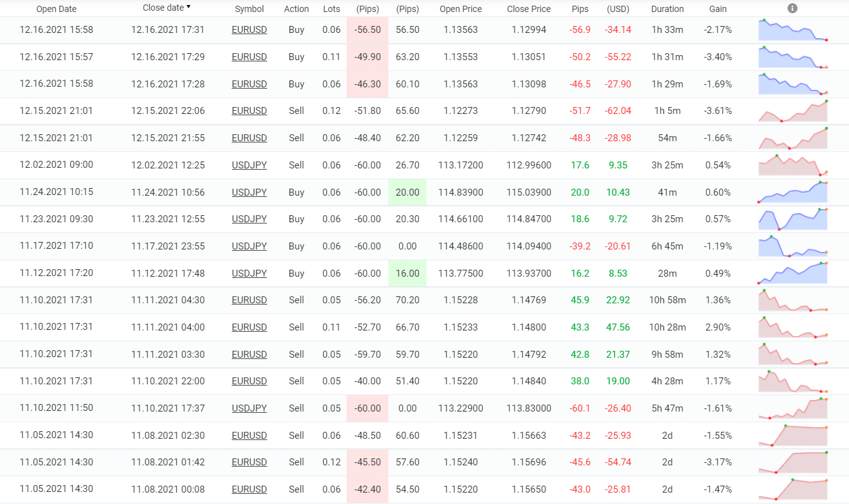Screen dimensions: 849x504
Task: Sort by the Symbol column header
Action: click(250, 9)
